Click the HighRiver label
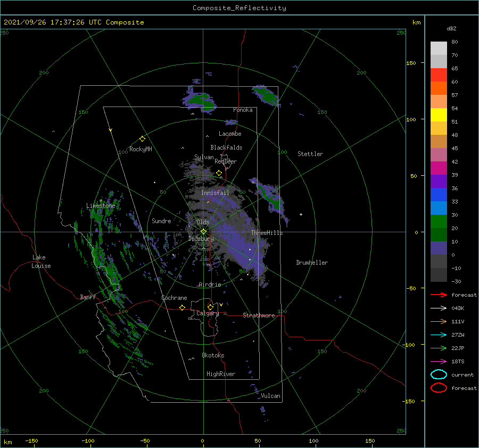 click(x=221, y=374)
